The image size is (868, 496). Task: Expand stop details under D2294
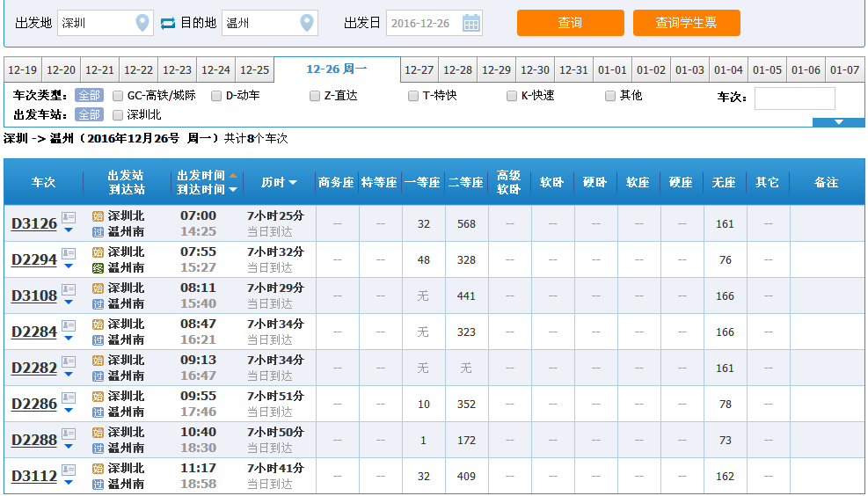[68, 266]
